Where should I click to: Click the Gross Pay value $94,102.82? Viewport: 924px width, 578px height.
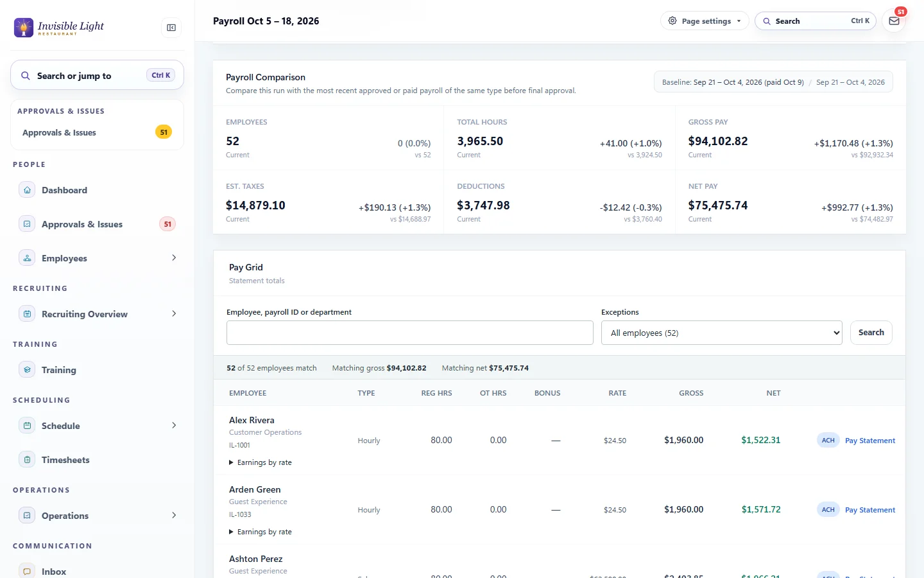[718, 141]
